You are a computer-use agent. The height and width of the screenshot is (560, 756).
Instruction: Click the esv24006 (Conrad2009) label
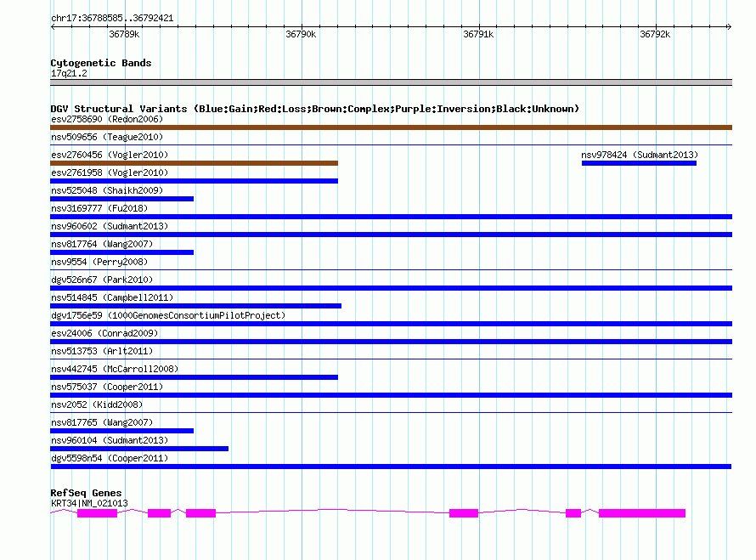(104, 333)
